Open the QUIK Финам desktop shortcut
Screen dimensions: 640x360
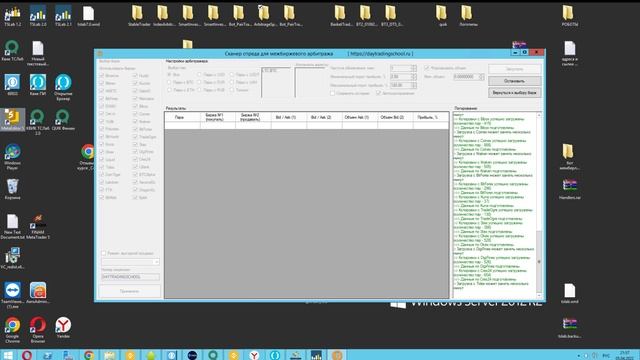pyautogui.click(x=63, y=120)
